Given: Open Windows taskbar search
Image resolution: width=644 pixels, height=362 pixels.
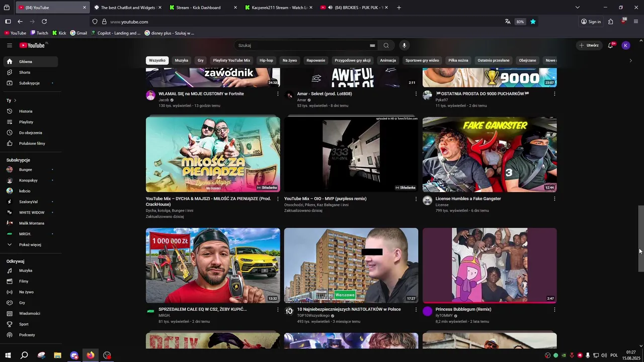Looking at the screenshot, I should point(24,355).
